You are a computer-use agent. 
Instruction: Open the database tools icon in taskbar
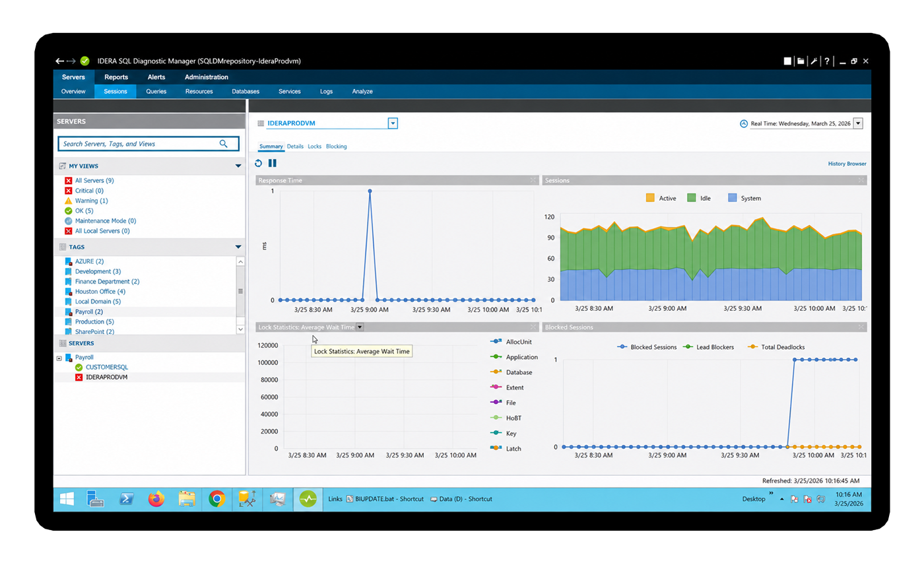tap(247, 499)
